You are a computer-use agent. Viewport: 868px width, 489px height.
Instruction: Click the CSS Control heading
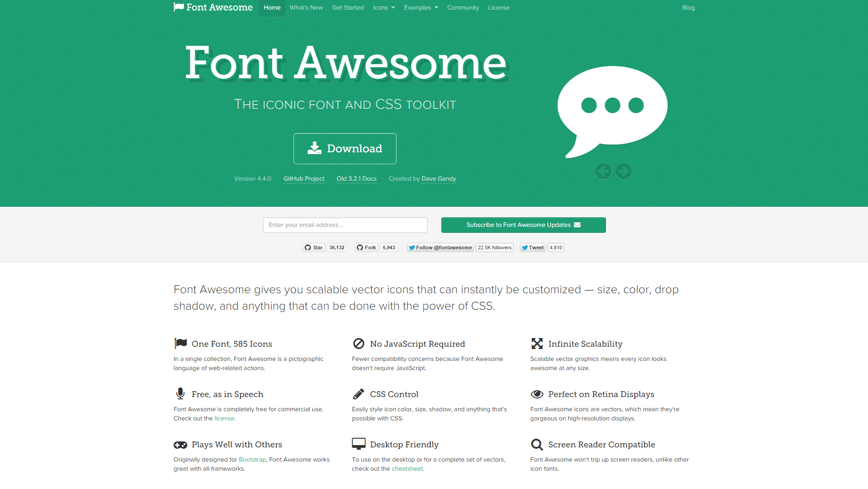[394, 394]
